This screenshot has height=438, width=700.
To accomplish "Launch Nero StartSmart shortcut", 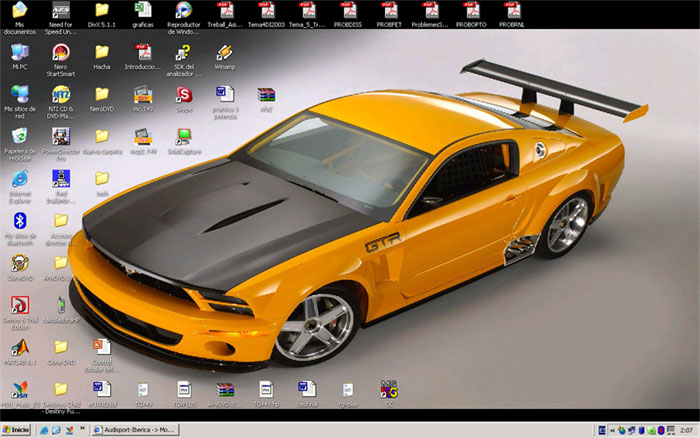I will click(61, 53).
